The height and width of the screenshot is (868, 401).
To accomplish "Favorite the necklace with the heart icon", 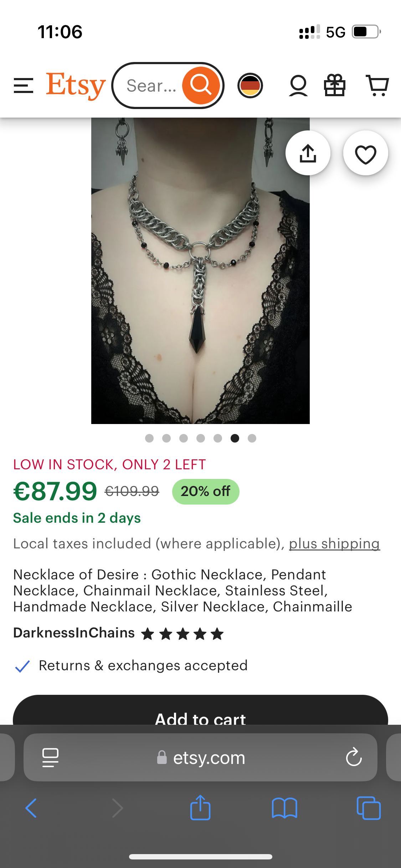I will click(x=366, y=153).
